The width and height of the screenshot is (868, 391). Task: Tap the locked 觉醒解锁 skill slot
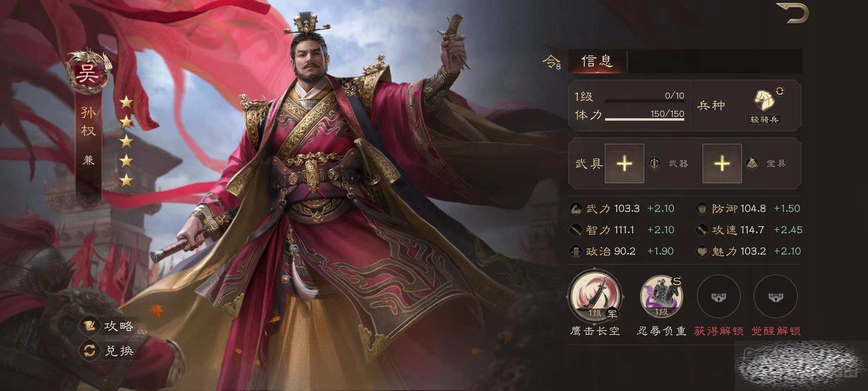775,297
